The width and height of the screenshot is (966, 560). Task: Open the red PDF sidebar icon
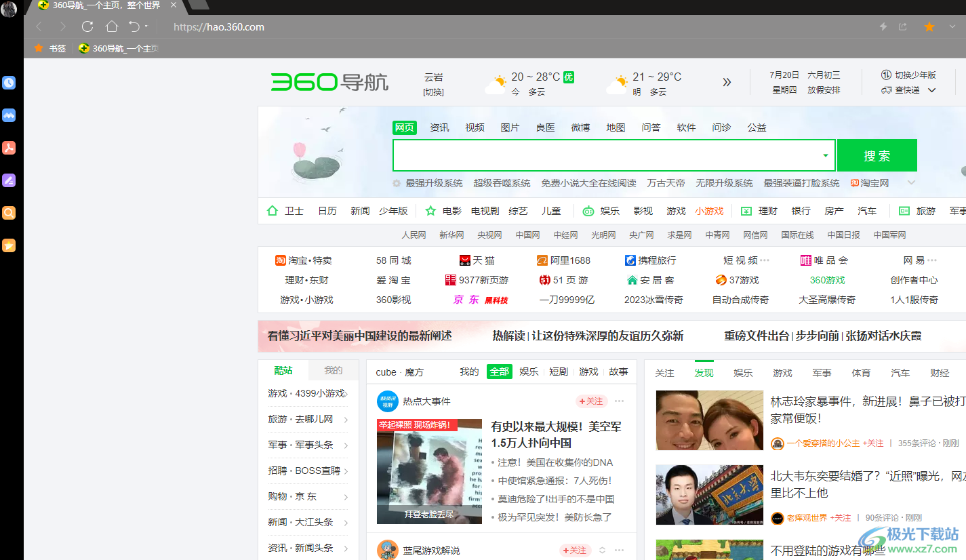point(9,148)
